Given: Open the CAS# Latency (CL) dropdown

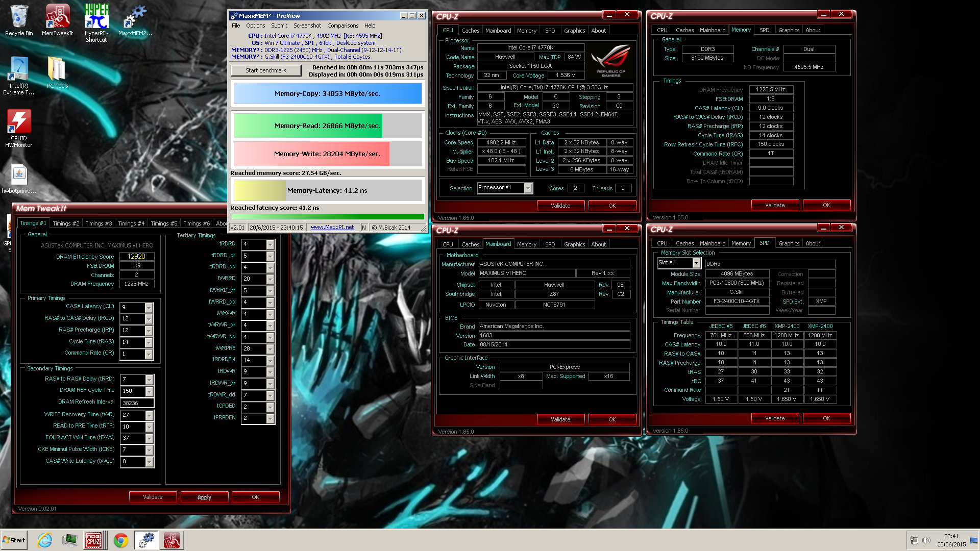Looking at the screenshot, I should click(x=149, y=308).
